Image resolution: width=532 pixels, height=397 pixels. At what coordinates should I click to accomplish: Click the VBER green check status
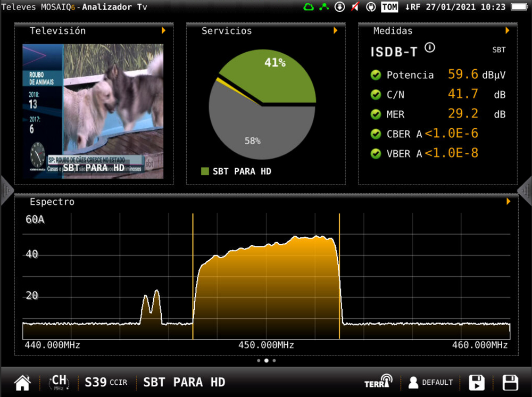coord(376,153)
